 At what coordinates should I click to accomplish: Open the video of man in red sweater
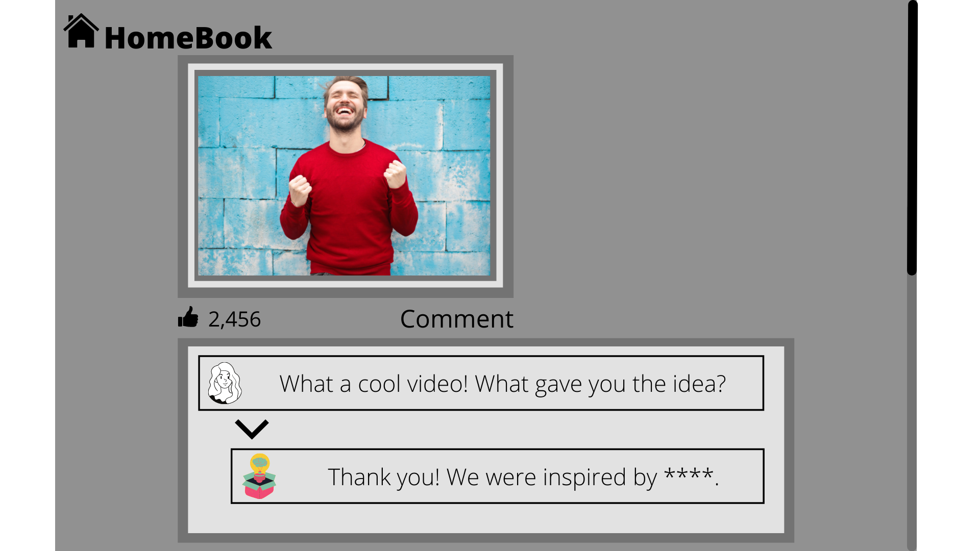click(x=344, y=176)
